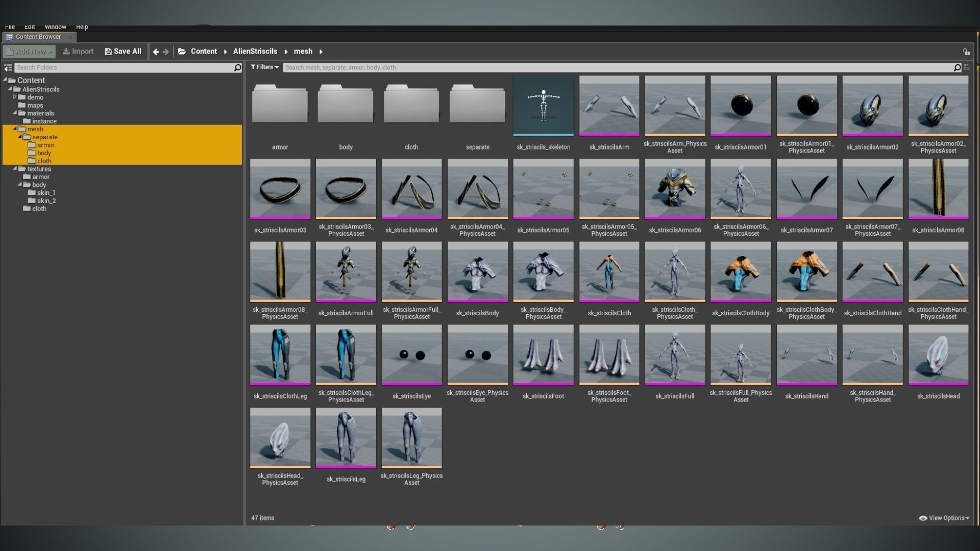Select the Content Browser tab
Screen dimensions: 980x551
point(38,37)
